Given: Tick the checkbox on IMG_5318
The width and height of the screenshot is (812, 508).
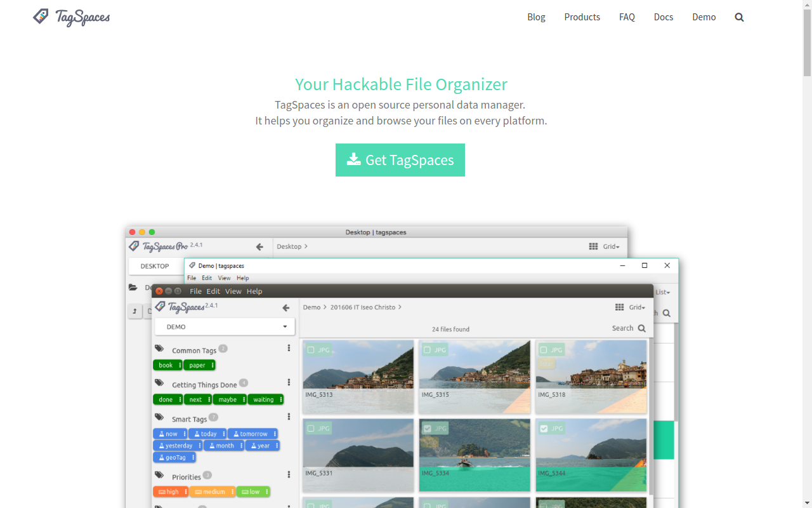Looking at the screenshot, I should pos(544,350).
